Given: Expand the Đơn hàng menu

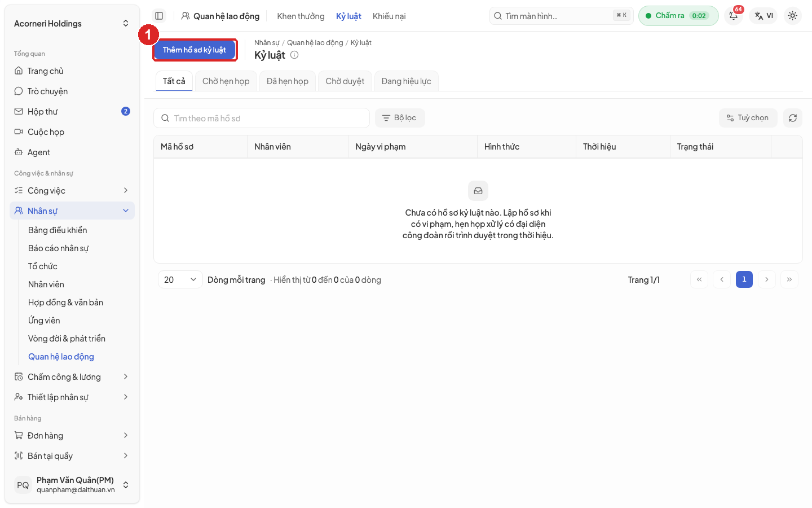Looking at the screenshot, I should (72, 436).
